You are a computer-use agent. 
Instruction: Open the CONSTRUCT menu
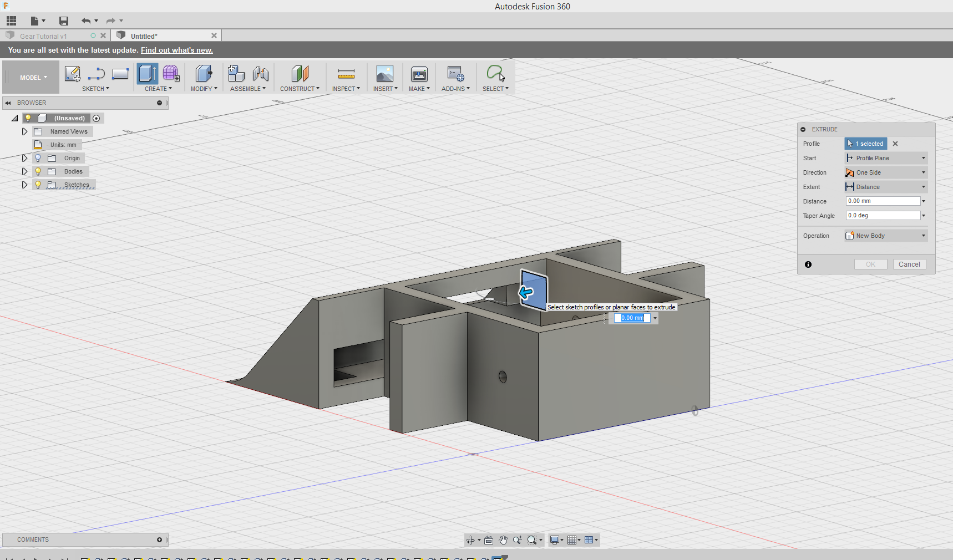point(300,89)
